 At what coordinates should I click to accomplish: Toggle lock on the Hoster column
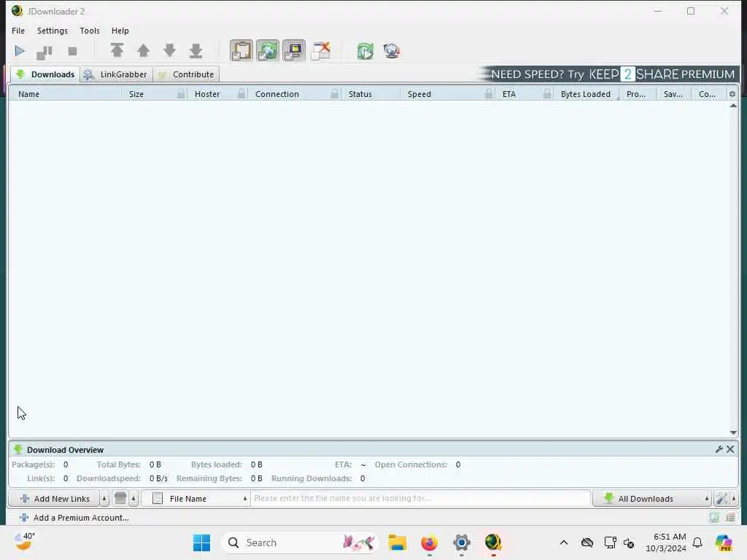tap(241, 94)
